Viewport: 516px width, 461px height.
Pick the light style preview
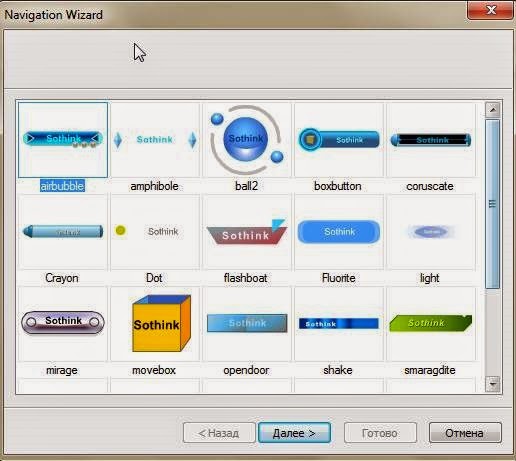431,232
